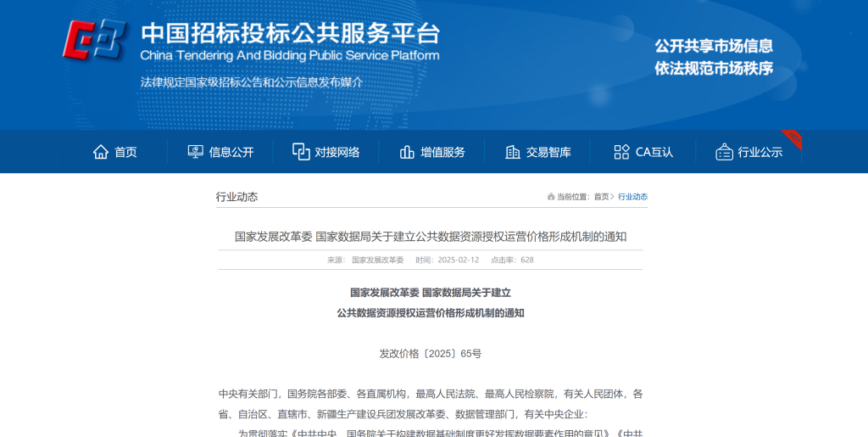Click the tagline 法律规定国家级招标公告和公示信息发布媒介
The width and height of the screenshot is (868, 437).
(x=251, y=82)
